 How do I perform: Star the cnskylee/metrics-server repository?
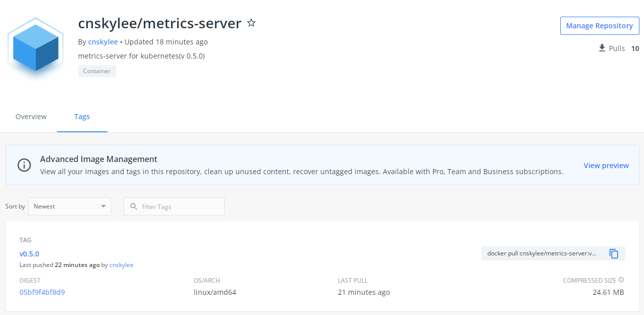251,23
